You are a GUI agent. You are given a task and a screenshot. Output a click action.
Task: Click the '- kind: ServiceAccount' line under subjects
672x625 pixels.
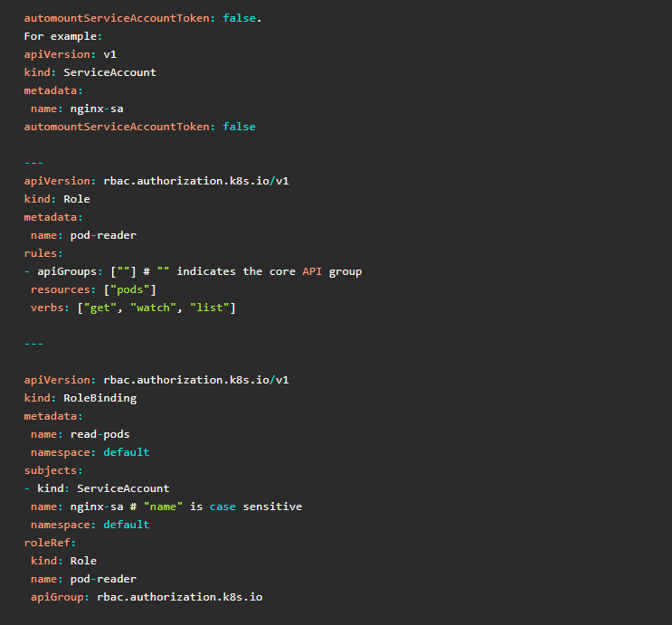tap(97, 488)
